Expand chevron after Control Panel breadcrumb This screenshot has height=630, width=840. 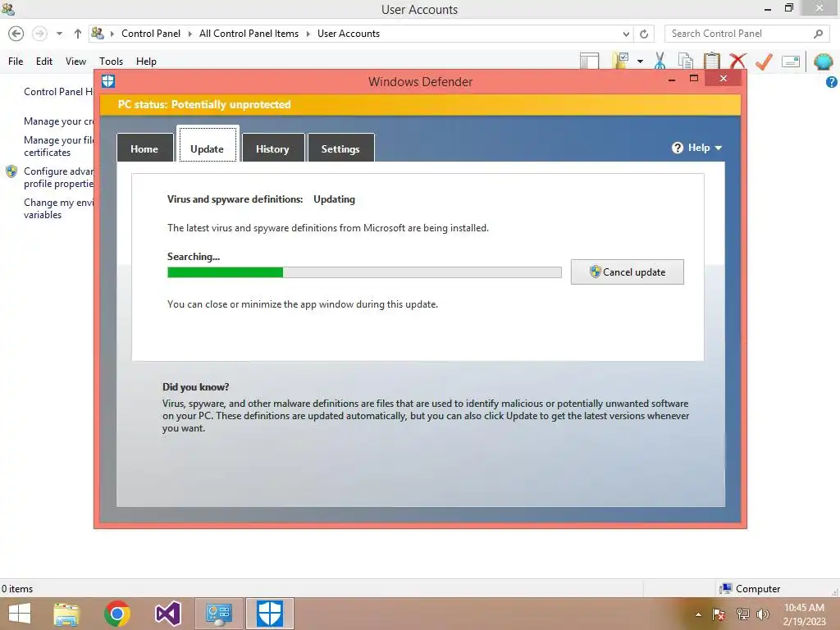[x=189, y=34]
